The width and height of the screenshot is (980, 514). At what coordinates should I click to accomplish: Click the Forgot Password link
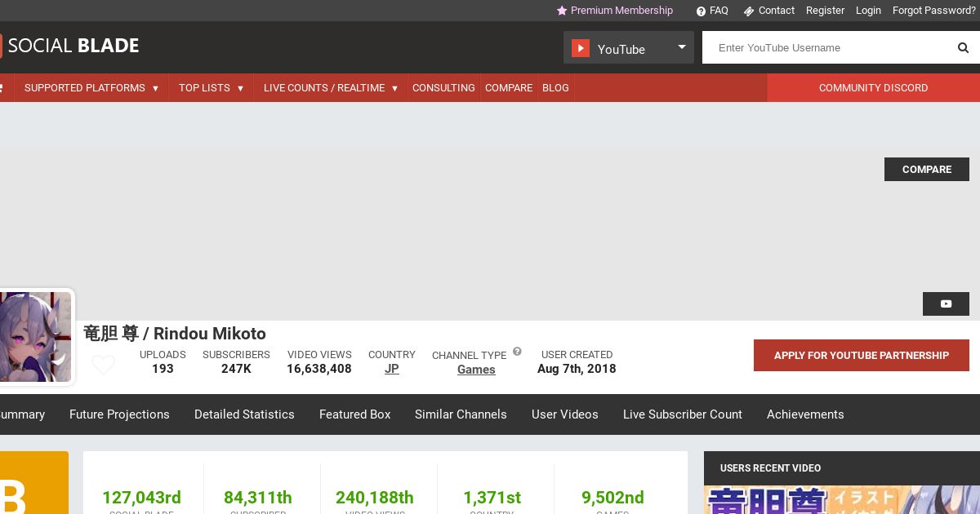(934, 11)
